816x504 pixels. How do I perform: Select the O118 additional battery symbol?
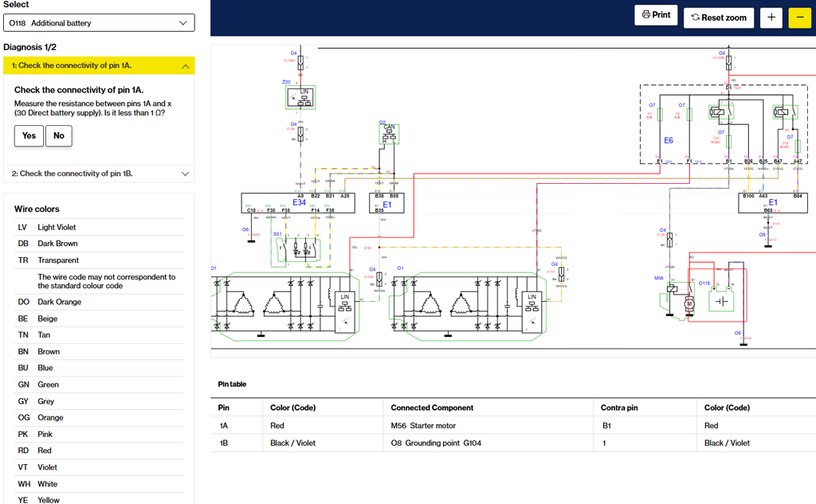coord(721,299)
